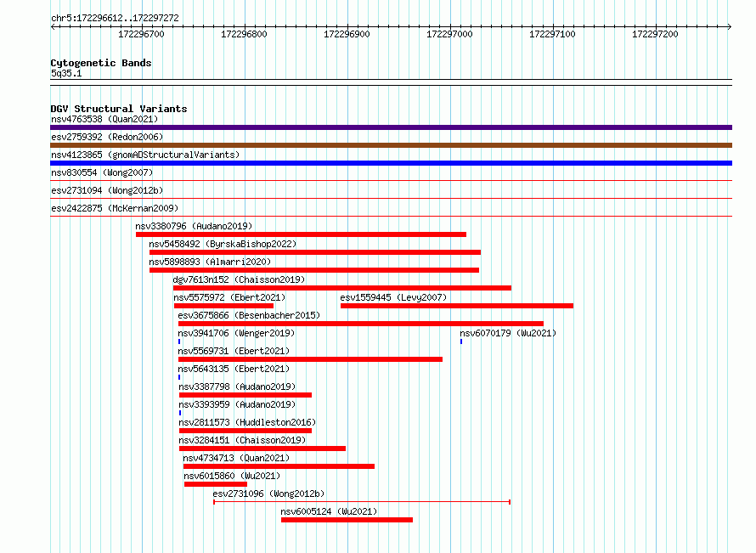Click the Cytogenetic Bands track title
The image size is (756, 553).
101,63
